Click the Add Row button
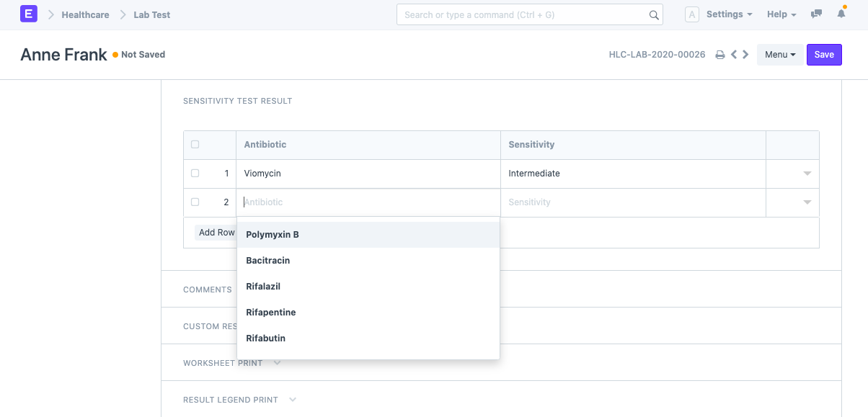The width and height of the screenshot is (868, 417). point(216,233)
